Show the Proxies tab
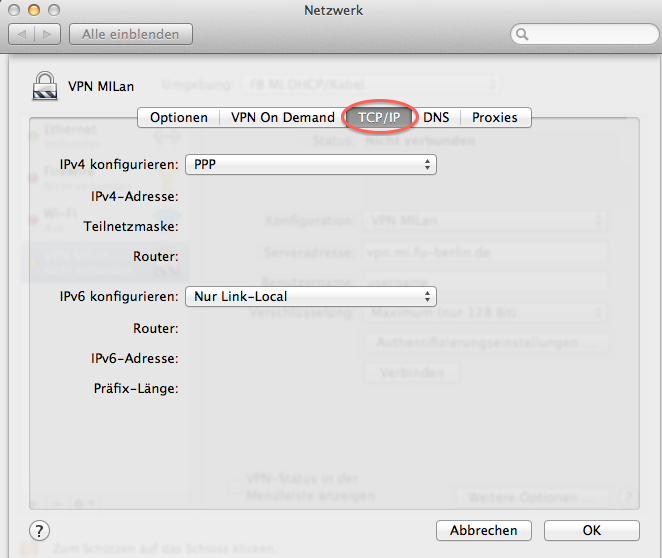 (x=495, y=117)
